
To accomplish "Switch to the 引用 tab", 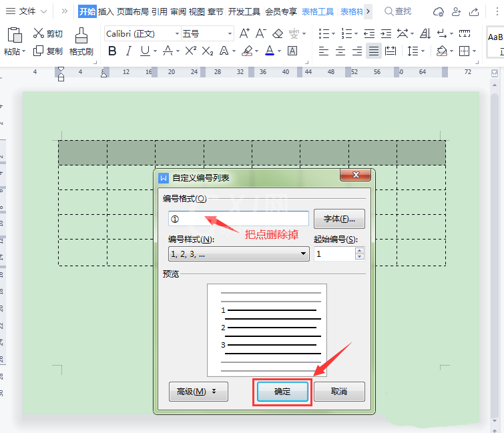I will point(160,11).
